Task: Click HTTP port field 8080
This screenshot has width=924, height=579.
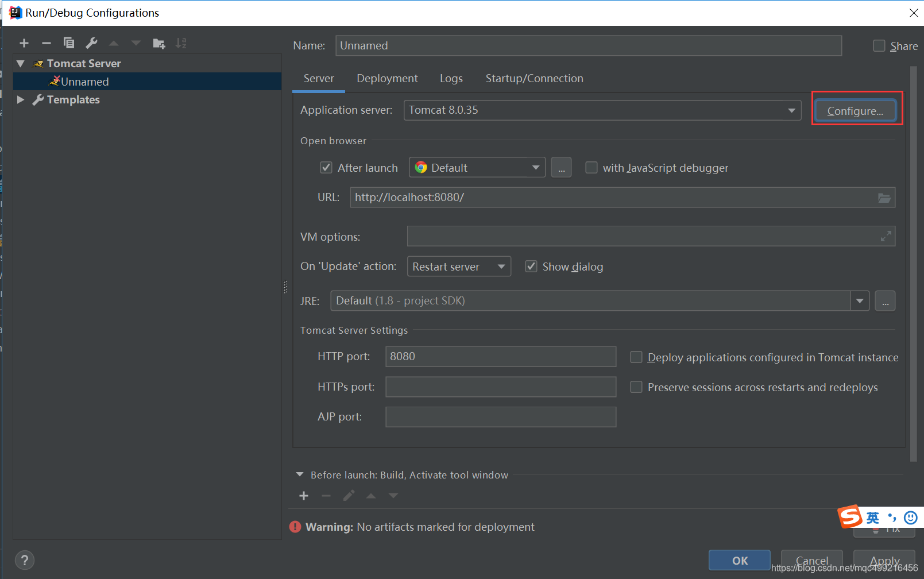Action: [501, 357]
